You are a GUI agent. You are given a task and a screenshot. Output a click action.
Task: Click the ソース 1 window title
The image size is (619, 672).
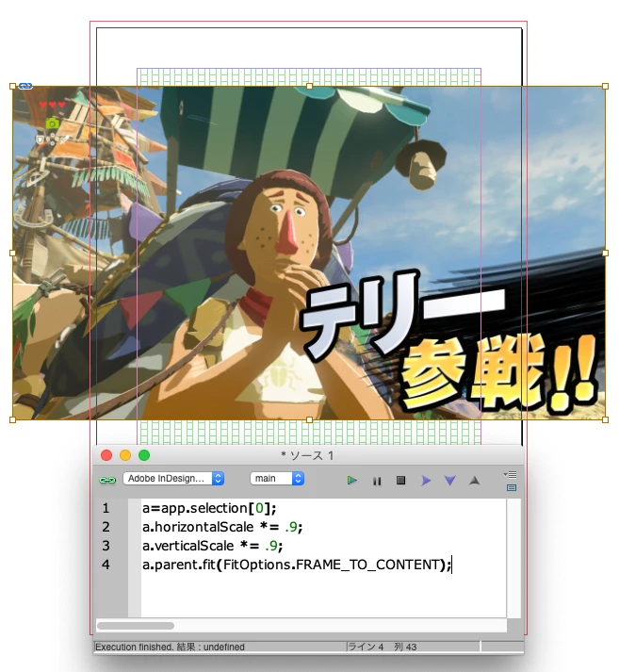tap(307, 455)
